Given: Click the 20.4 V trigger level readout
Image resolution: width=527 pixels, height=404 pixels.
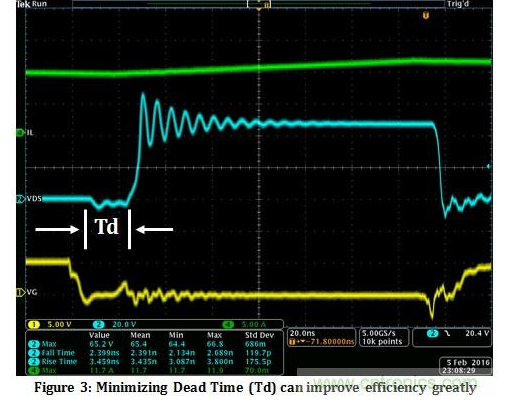Looking at the screenshot, I should click(x=477, y=333).
